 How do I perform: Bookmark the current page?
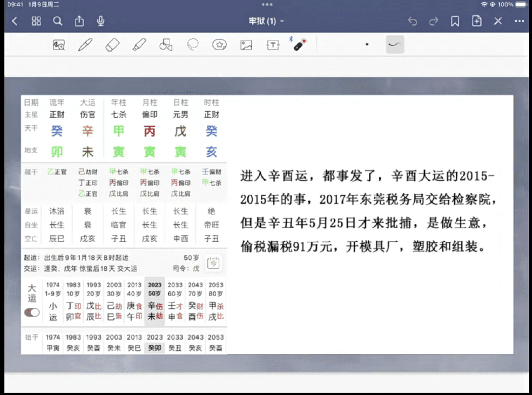455,21
